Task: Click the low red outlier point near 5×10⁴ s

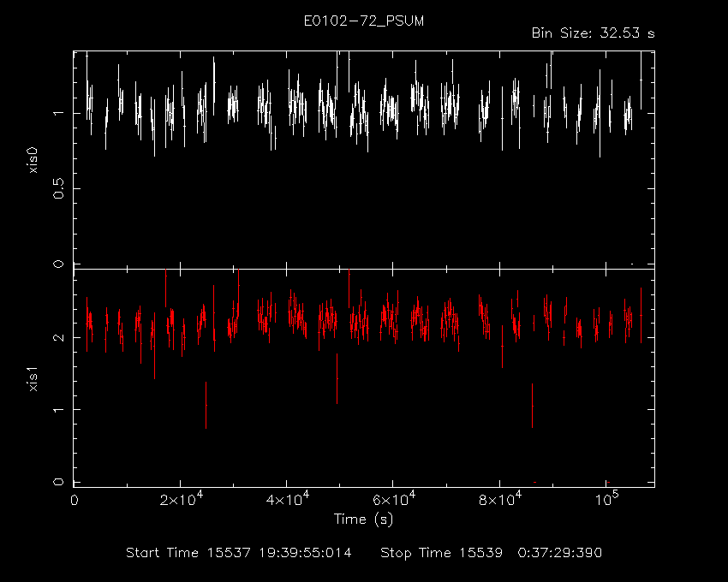Action: click(337, 378)
